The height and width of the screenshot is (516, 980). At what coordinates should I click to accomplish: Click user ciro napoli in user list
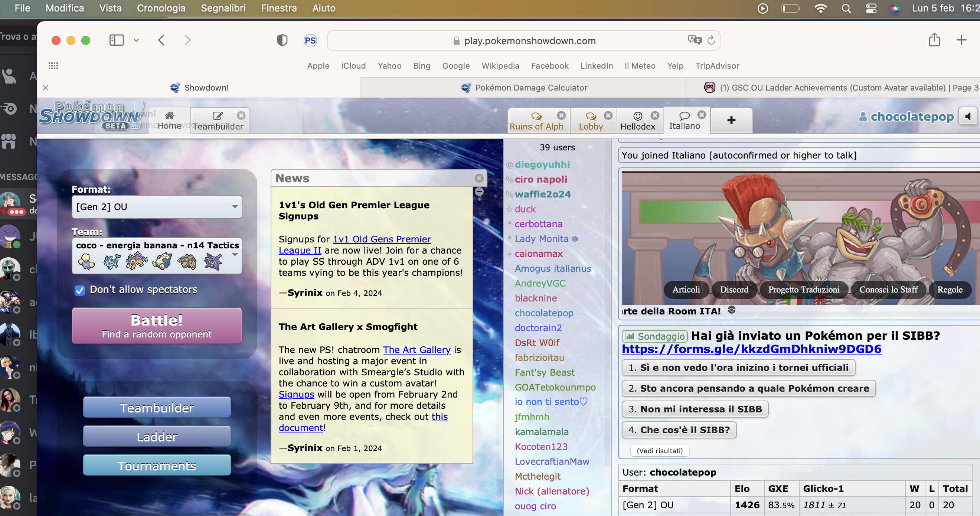coord(540,179)
